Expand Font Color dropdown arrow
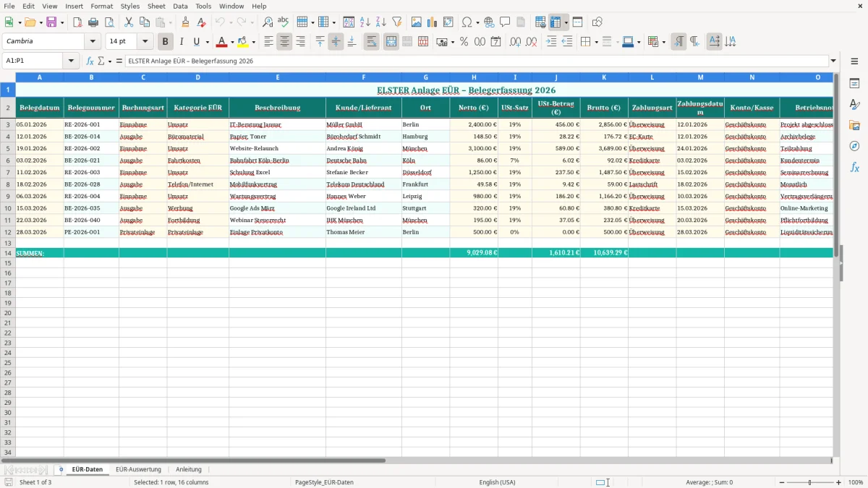 coord(232,42)
